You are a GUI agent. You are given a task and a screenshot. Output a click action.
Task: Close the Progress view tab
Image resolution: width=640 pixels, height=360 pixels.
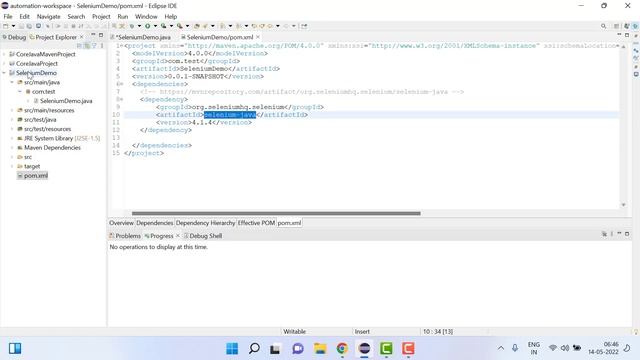coord(178,236)
